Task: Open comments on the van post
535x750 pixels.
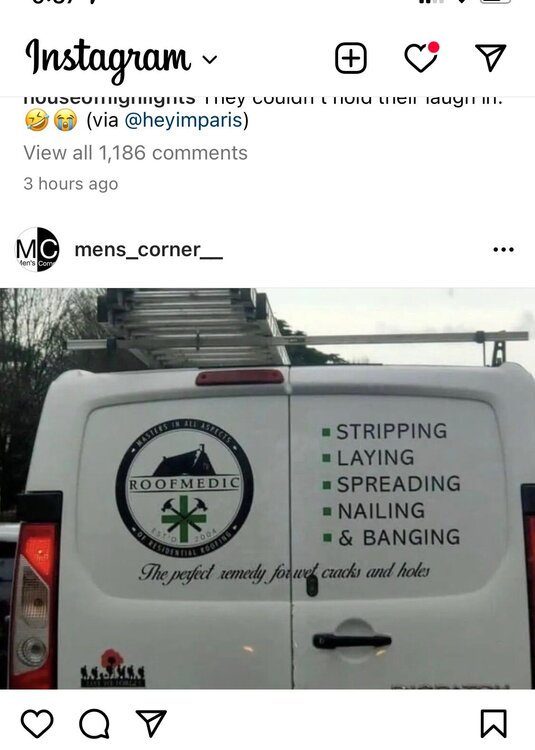Action: (x=94, y=724)
